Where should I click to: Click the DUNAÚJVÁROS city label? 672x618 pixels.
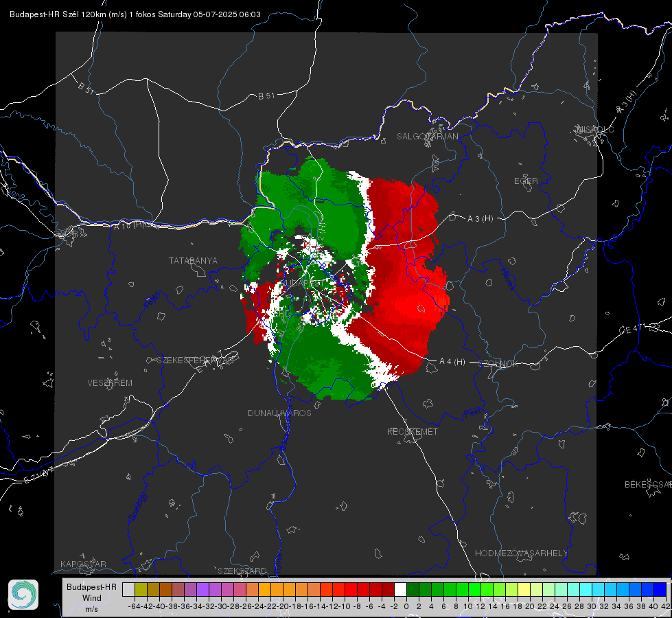click(279, 413)
